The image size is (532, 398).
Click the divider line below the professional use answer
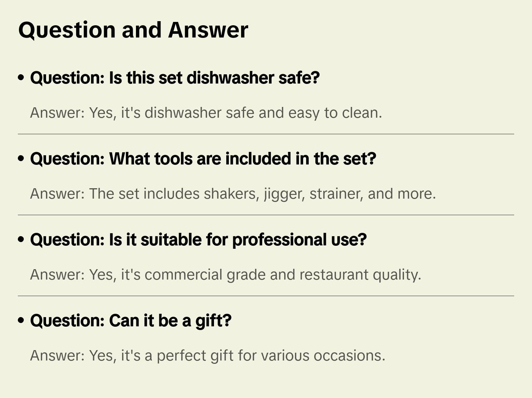(x=266, y=296)
